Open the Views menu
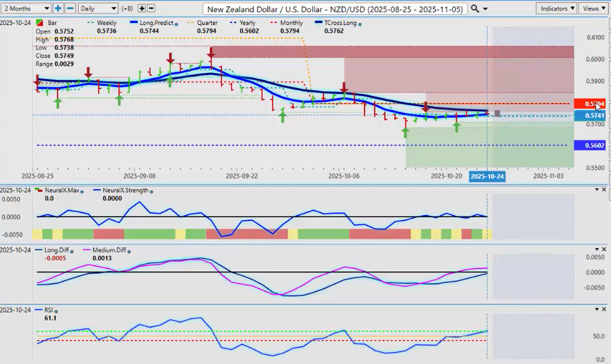The height and width of the screenshot is (364, 611). [593, 9]
